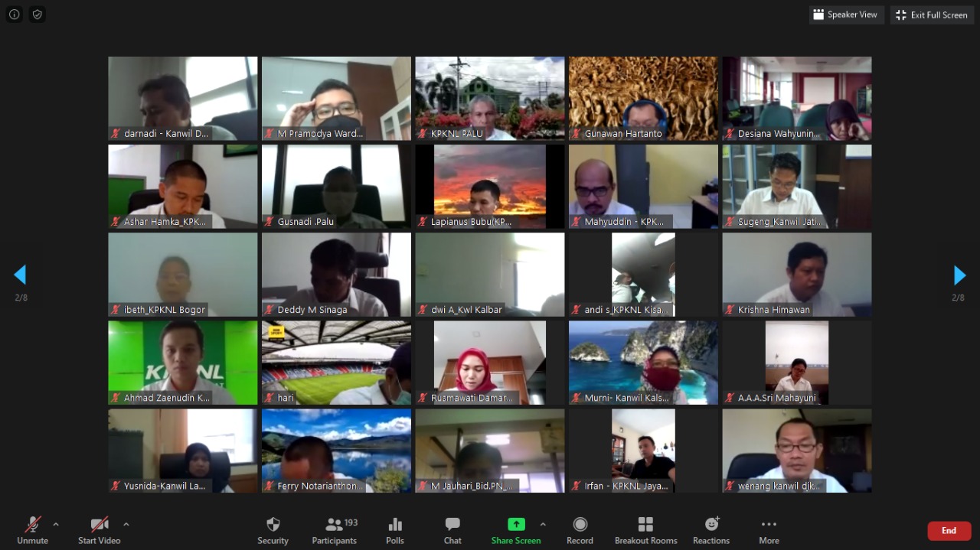Click the red End meeting button
This screenshot has height=550, width=980.
click(x=949, y=531)
